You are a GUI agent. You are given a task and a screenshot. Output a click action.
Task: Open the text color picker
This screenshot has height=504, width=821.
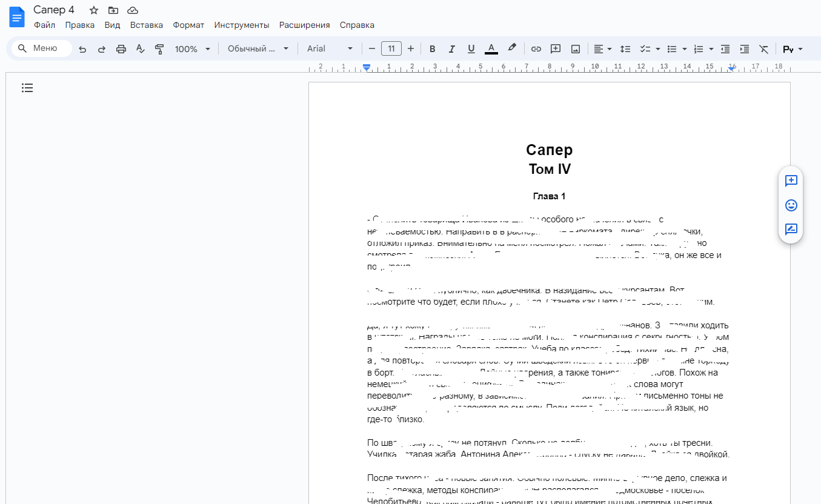pyautogui.click(x=491, y=49)
